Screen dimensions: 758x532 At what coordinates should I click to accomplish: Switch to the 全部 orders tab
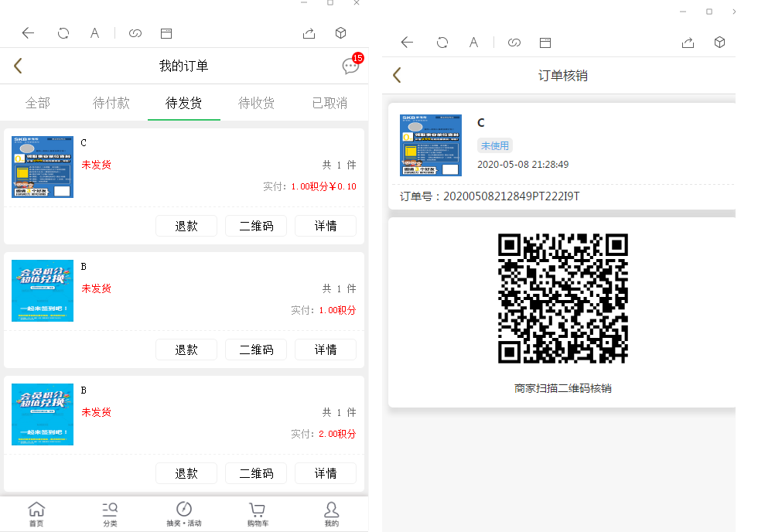pos(38,103)
